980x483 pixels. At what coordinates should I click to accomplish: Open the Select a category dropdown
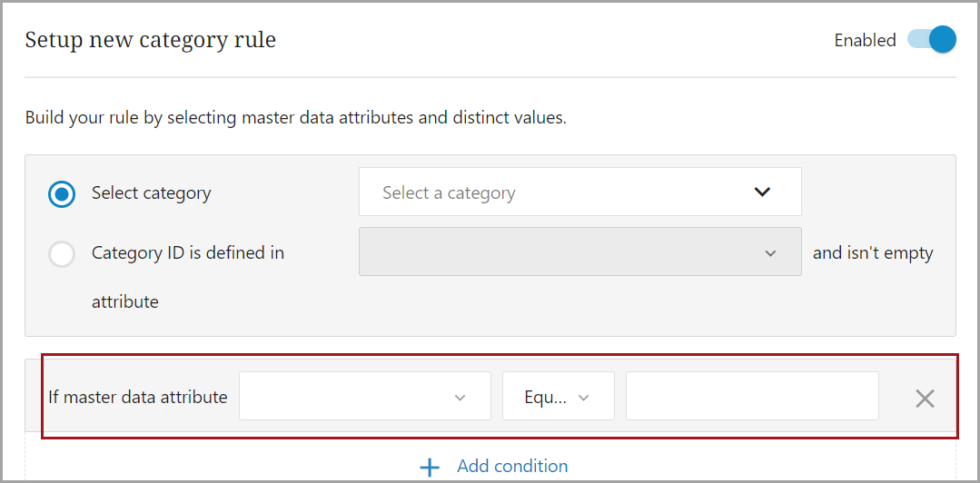click(x=579, y=192)
